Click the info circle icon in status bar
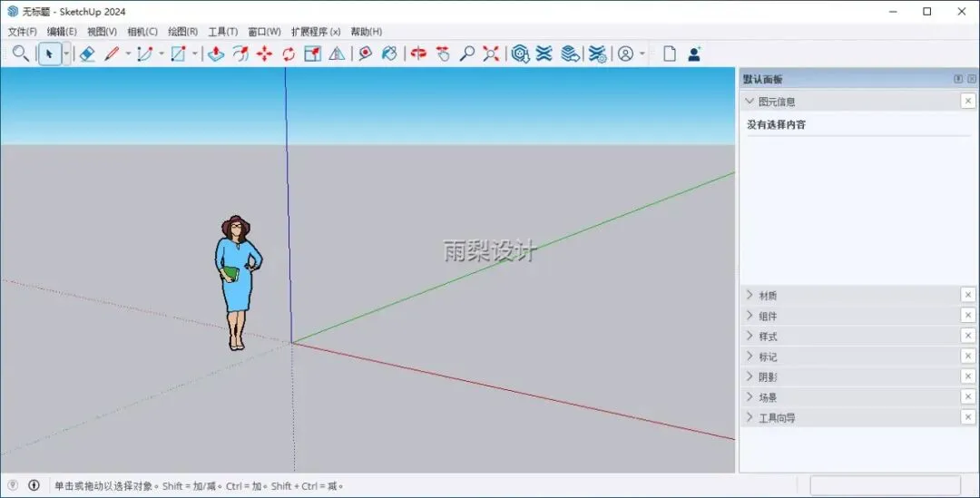Image resolution: width=980 pixels, height=498 pixels. click(x=34, y=485)
